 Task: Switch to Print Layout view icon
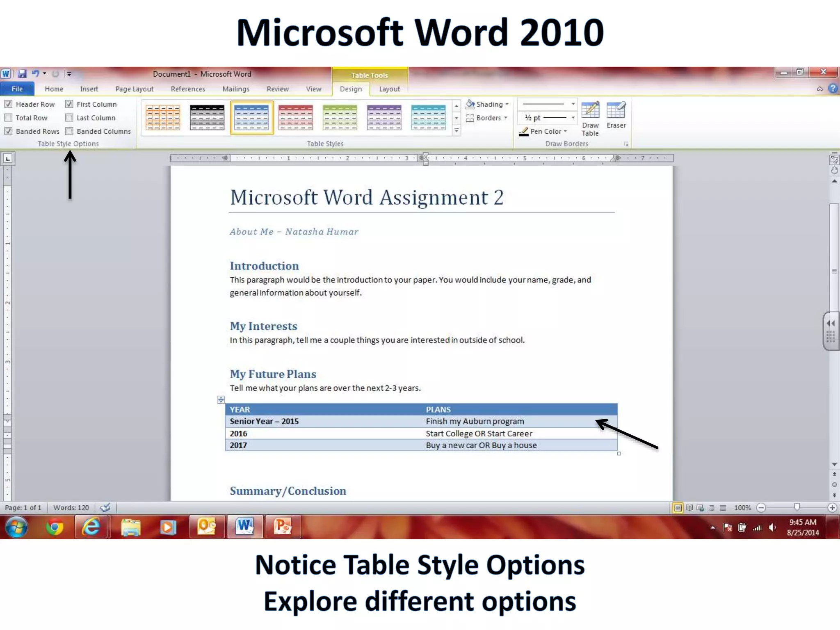coord(678,508)
